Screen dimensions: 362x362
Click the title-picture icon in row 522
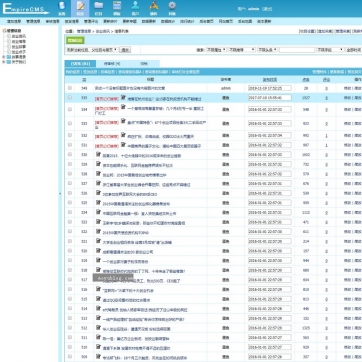(98, 231)
